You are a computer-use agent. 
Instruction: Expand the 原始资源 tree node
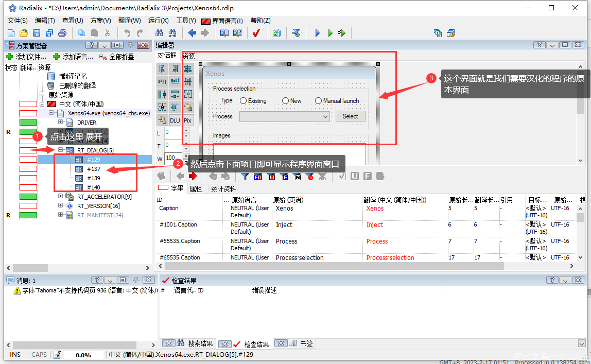(42, 94)
